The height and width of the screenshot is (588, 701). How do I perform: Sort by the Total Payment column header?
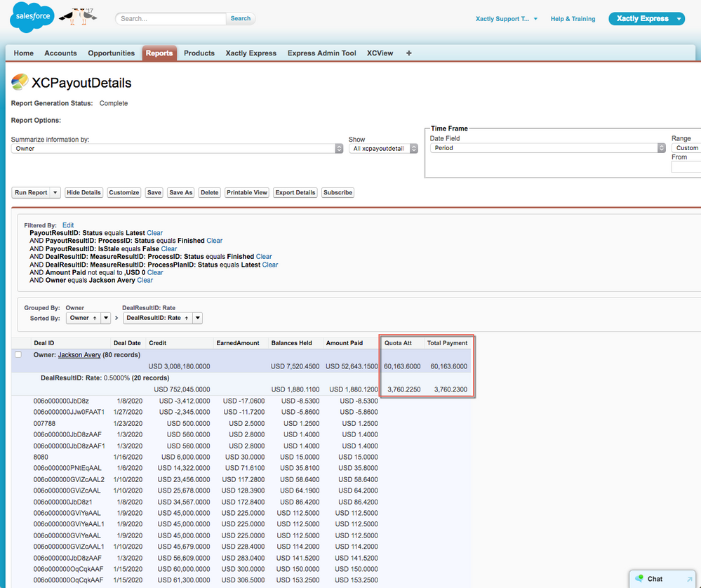tap(447, 343)
